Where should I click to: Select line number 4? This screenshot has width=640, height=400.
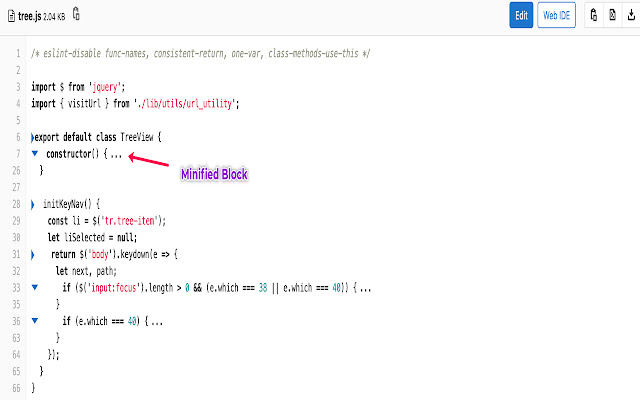[18, 104]
